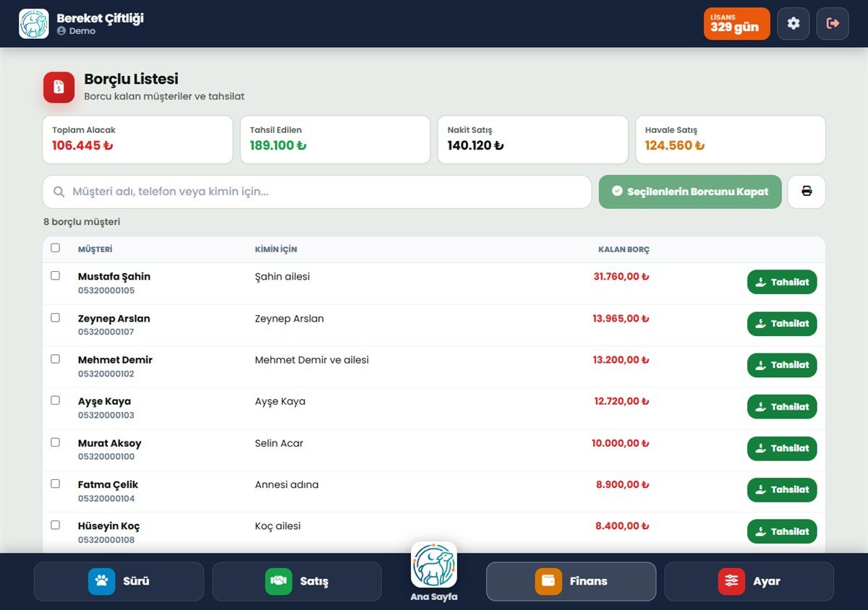
Task: Click the Havale Satış summary card
Action: pos(731,139)
